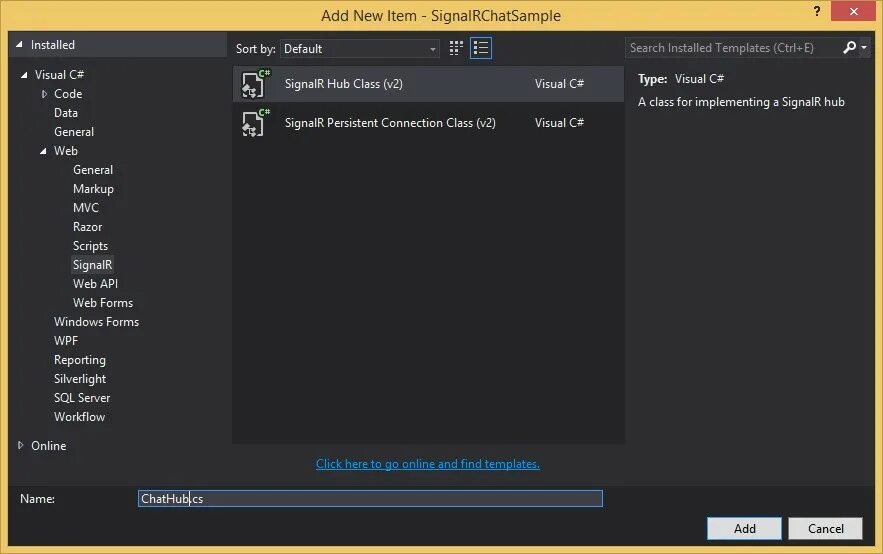Select the SQL Server category
Screen dimensions: 883x554
click(82, 397)
